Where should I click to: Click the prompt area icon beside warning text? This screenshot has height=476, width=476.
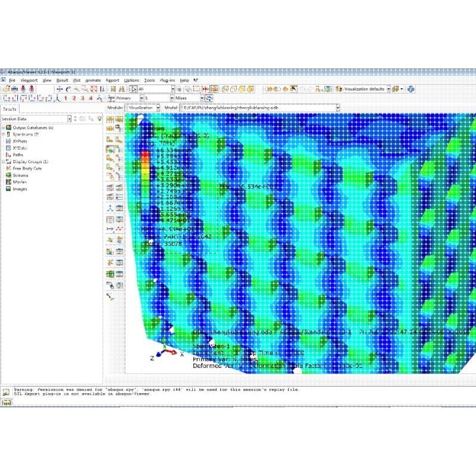tap(6, 392)
